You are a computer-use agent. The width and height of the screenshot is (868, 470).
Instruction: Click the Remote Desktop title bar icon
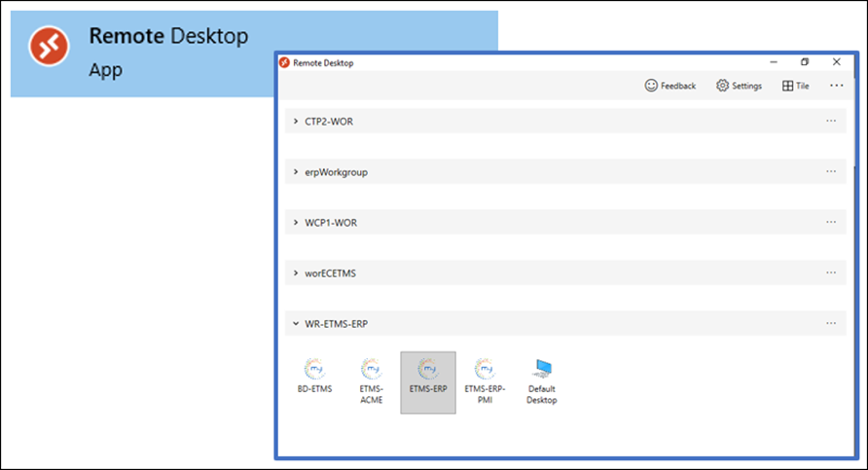click(x=284, y=62)
